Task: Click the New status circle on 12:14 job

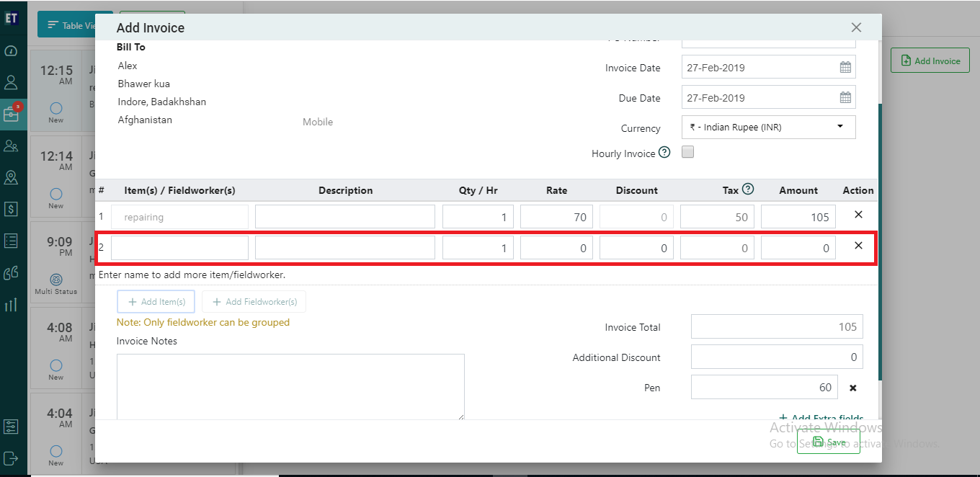Action: coord(56,193)
